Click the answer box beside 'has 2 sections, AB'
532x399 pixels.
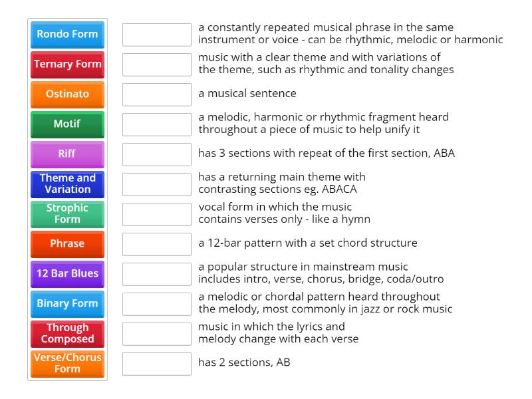pyautogui.click(x=157, y=364)
